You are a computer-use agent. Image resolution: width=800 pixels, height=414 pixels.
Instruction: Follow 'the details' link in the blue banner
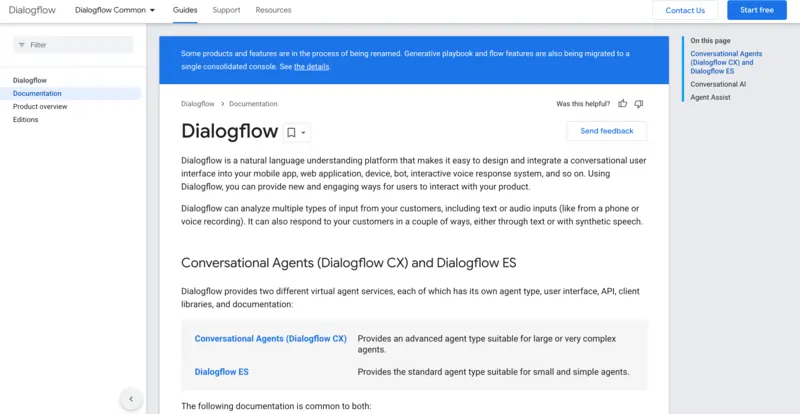311,67
